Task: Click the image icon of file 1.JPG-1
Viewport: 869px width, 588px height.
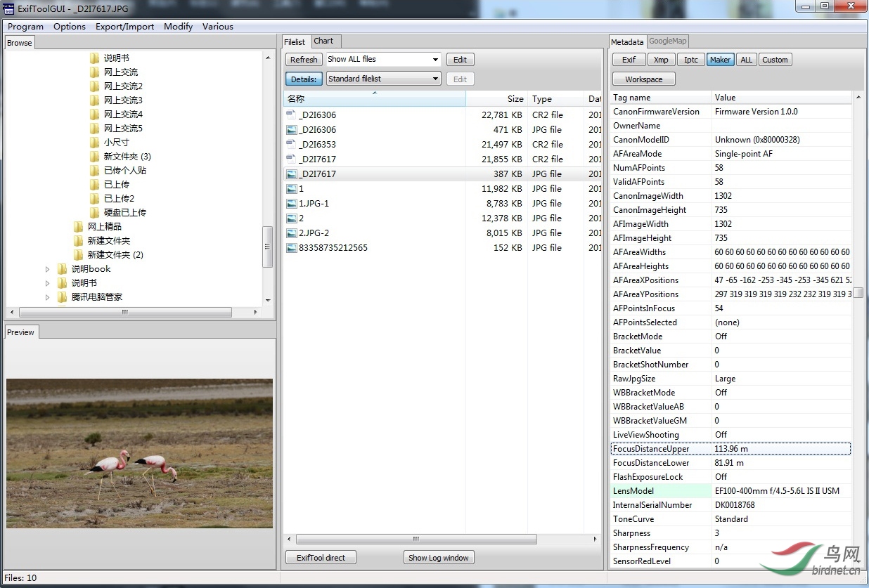Action: [291, 203]
